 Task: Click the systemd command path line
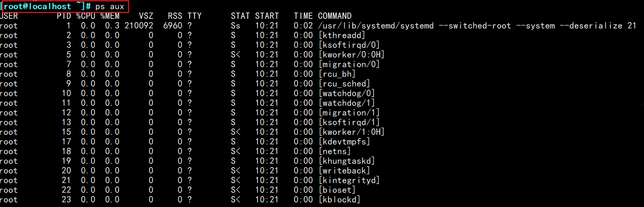point(477,26)
